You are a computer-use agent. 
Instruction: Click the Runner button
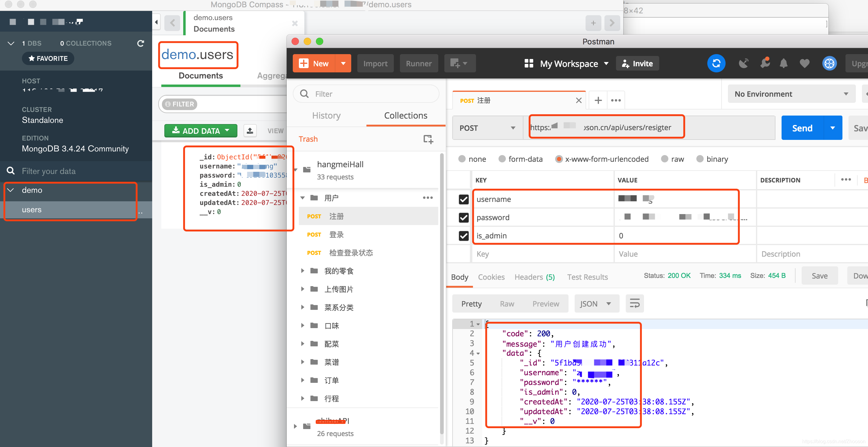[x=418, y=63]
